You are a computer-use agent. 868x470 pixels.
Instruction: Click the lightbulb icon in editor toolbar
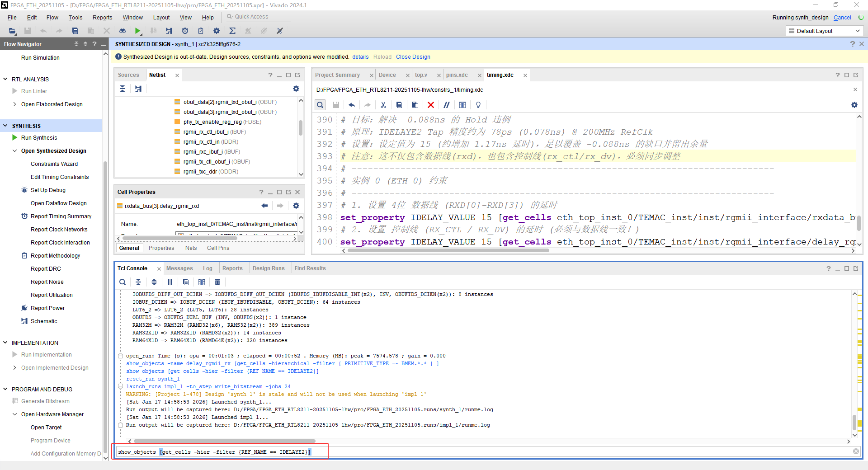pos(478,105)
